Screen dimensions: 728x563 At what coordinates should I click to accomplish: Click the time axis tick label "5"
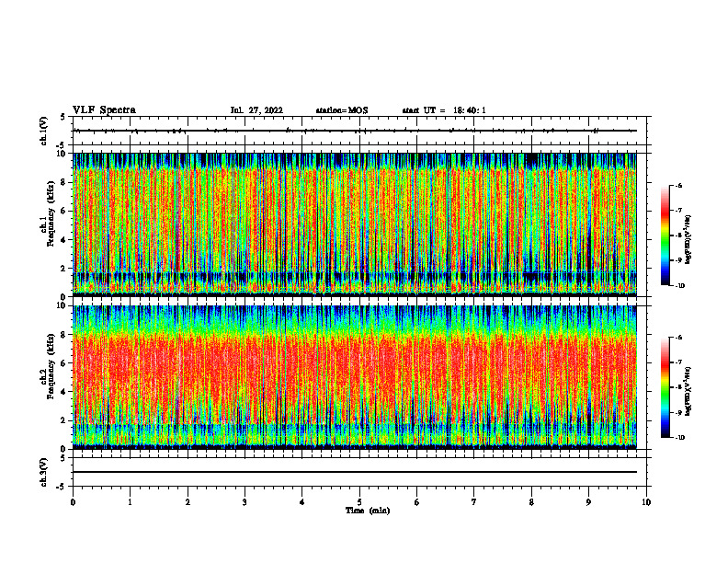pos(359,502)
